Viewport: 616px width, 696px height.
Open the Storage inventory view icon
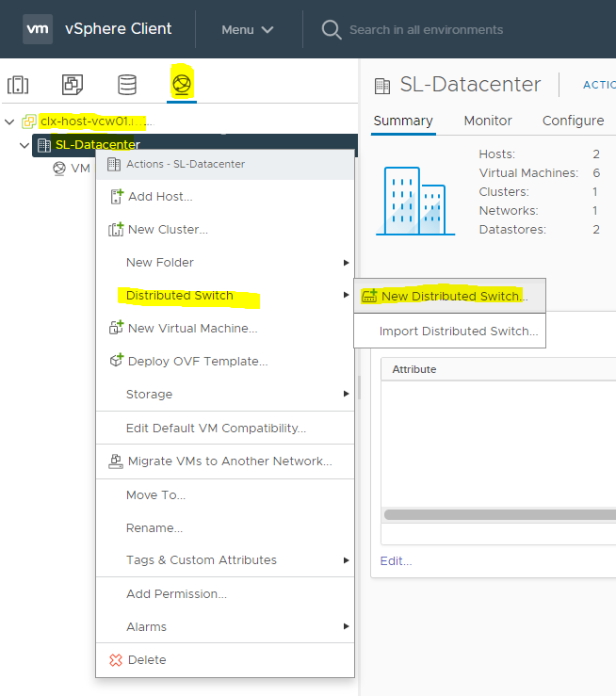pos(127,85)
